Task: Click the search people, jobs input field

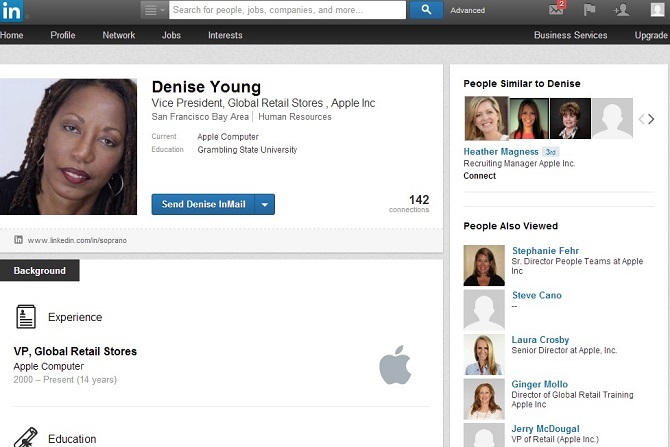Action: 287,10
